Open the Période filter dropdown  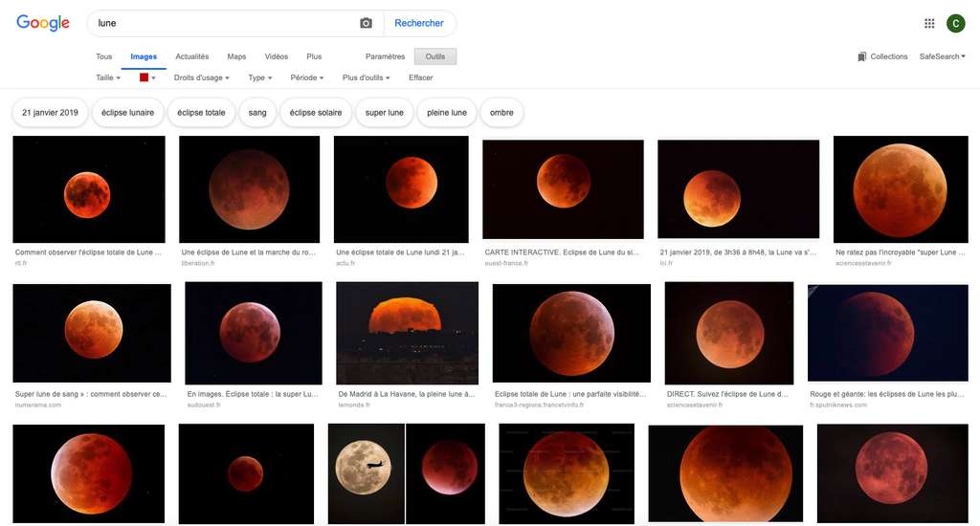click(x=306, y=77)
